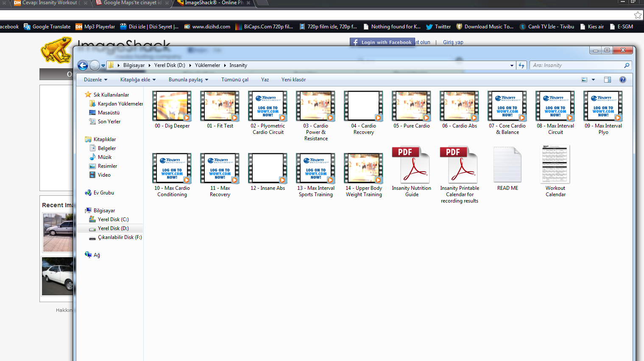644x361 pixels.
Task: Open the Düzenle dropdown menu
Action: coord(95,80)
